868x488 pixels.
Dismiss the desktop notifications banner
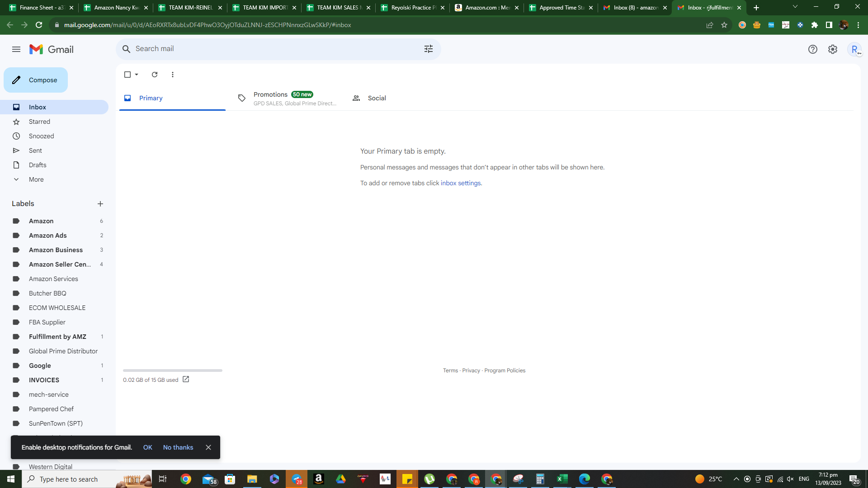click(208, 447)
